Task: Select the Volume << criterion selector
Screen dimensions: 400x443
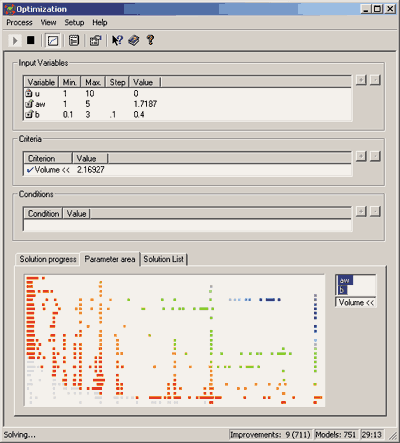Action: [x=356, y=303]
